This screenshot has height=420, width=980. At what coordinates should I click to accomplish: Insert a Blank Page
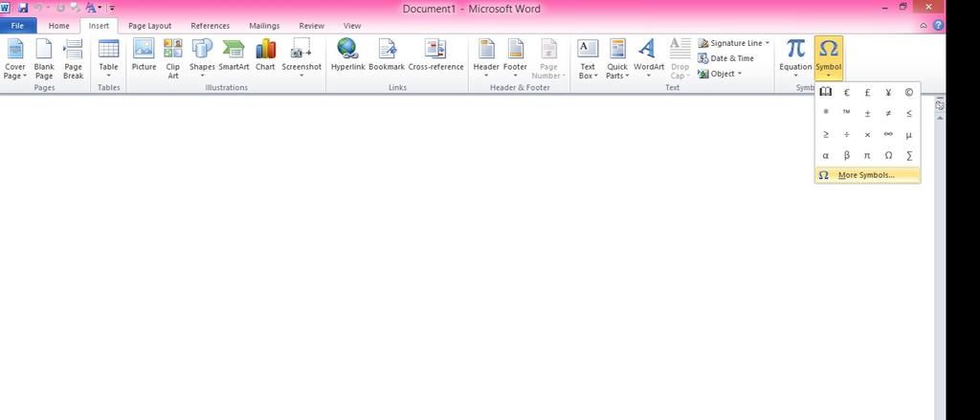point(44,59)
